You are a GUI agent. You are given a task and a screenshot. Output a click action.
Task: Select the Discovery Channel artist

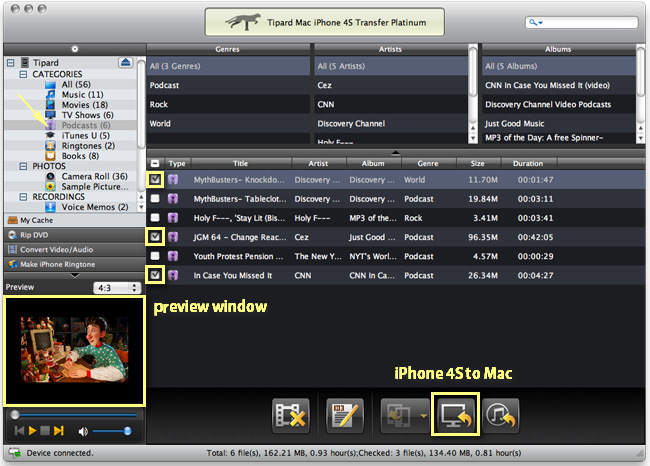click(x=391, y=124)
